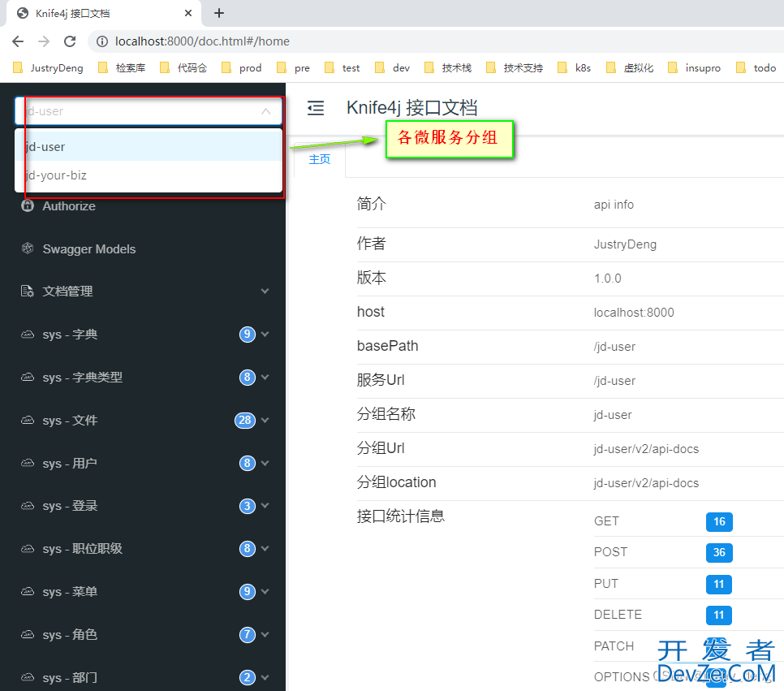Click the badge 28 beside sys - 文件

click(x=245, y=421)
